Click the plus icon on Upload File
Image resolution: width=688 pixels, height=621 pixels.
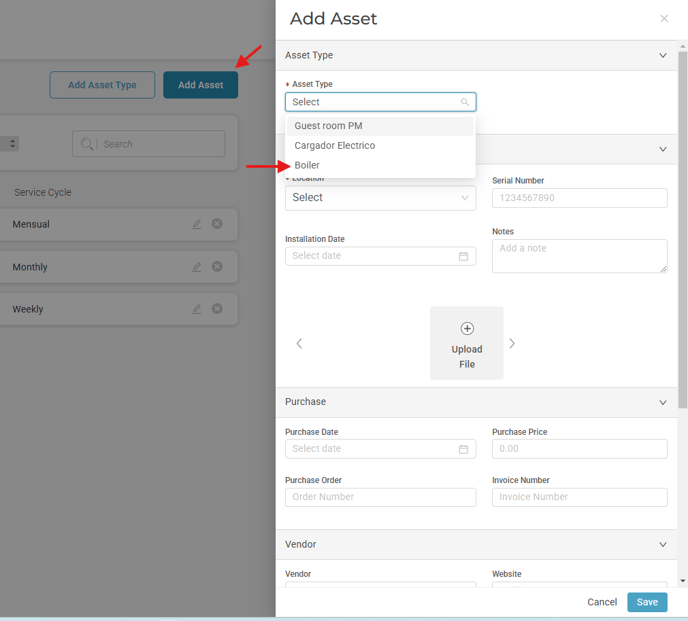pyautogui.click(x=467, y=328)
